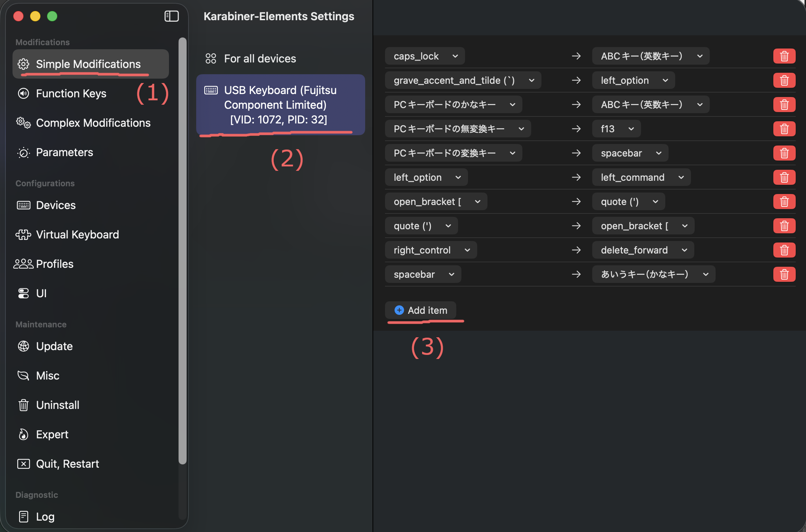Image resolution: width=806 pixels, height=532 pixels.
Task: Open the spacebar source key dropdown
Action: tap(423, 274)
